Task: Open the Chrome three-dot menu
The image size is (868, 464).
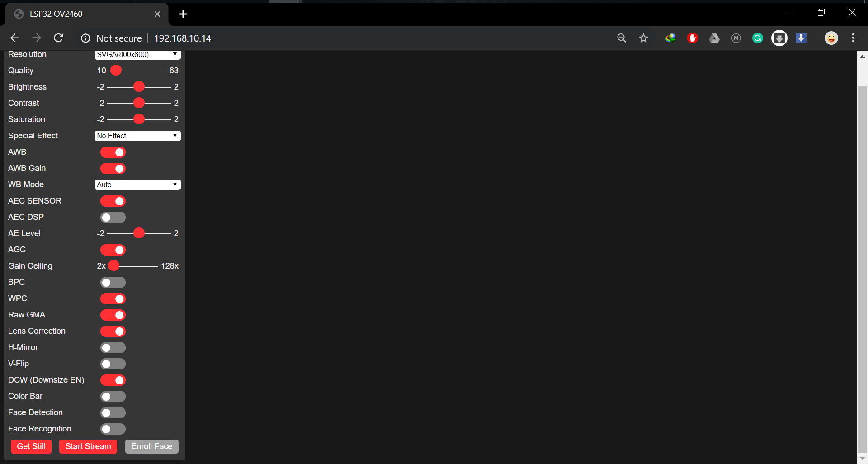Action: tap(853, 38)
